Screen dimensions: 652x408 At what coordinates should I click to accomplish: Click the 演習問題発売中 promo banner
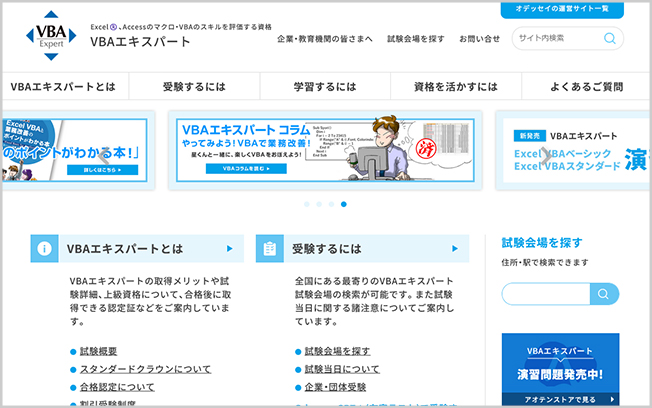561,369
